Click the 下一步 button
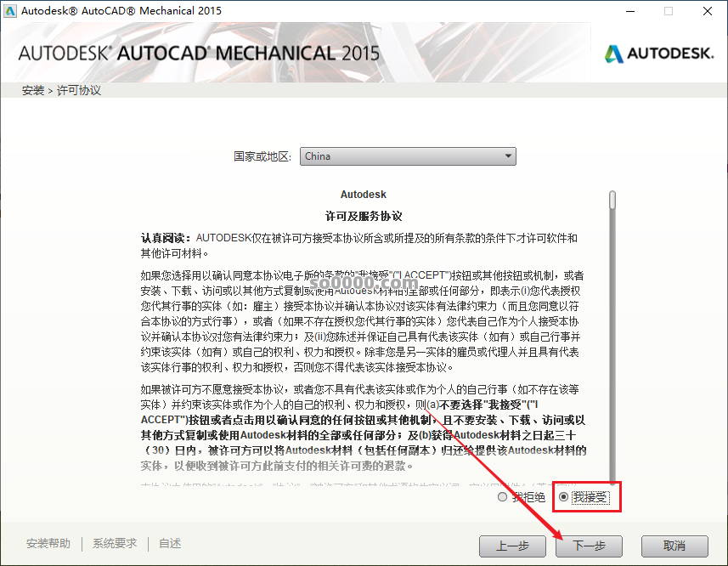728x566 pixels. click(x=589, y=546)
